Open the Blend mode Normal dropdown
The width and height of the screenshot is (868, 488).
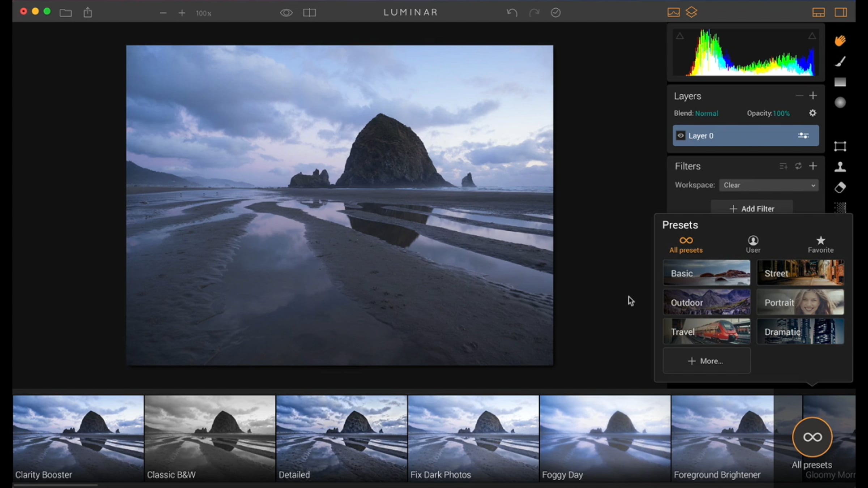tap(706, 114)
